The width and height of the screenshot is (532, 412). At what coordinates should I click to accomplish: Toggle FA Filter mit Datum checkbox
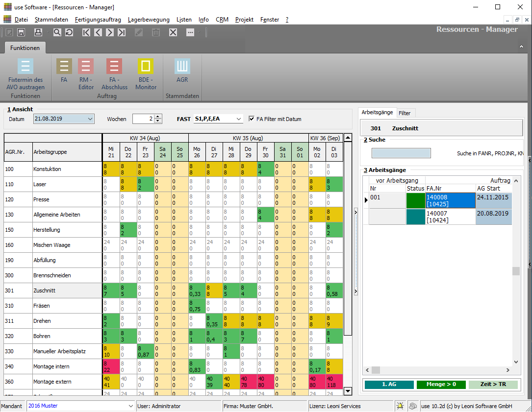tap(252, 119)
